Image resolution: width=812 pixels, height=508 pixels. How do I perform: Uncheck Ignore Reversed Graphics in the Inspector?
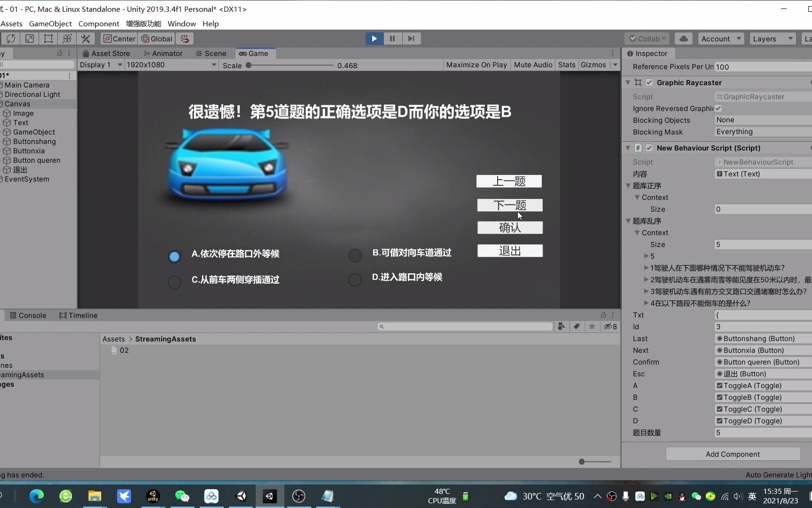click(x=718, y=108)
